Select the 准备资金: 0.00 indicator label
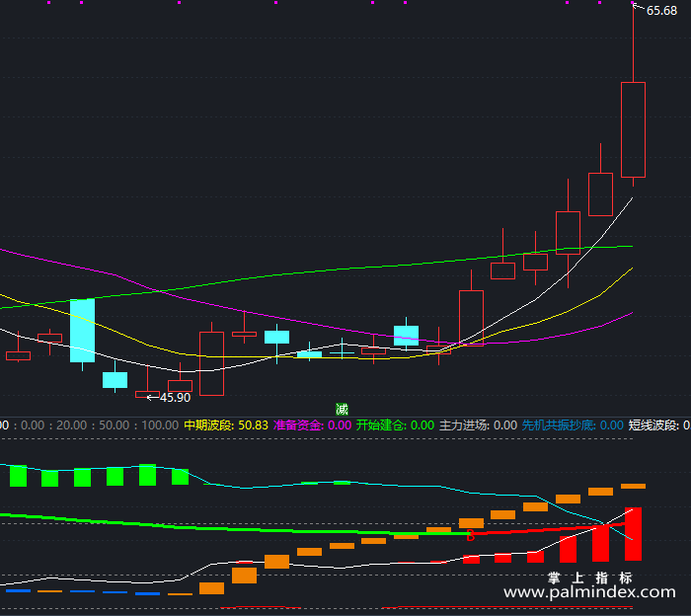691x616 pixels. [x=313, y=425]
